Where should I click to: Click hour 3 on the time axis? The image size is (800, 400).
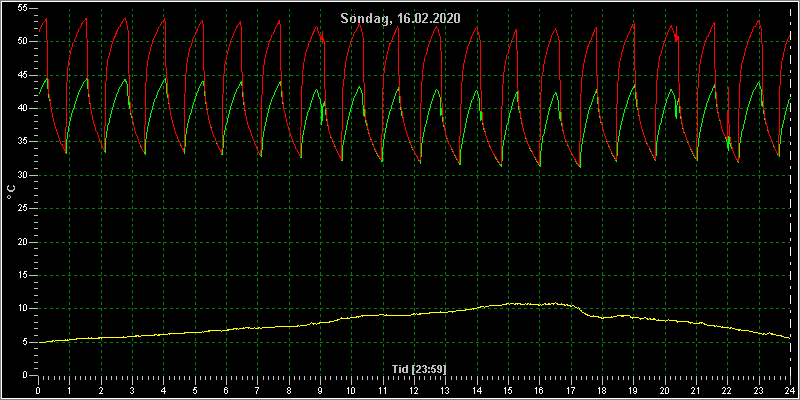132,390
